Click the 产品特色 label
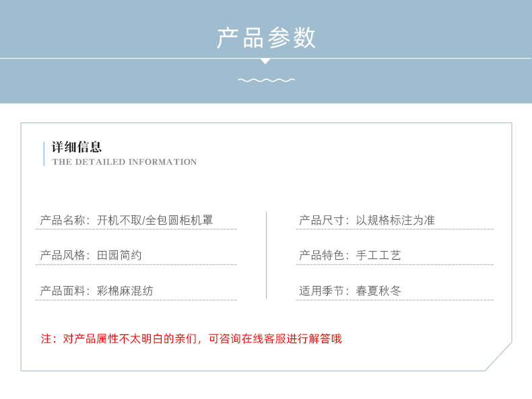This screenshot has height=399, width=532. pos(323,256)
